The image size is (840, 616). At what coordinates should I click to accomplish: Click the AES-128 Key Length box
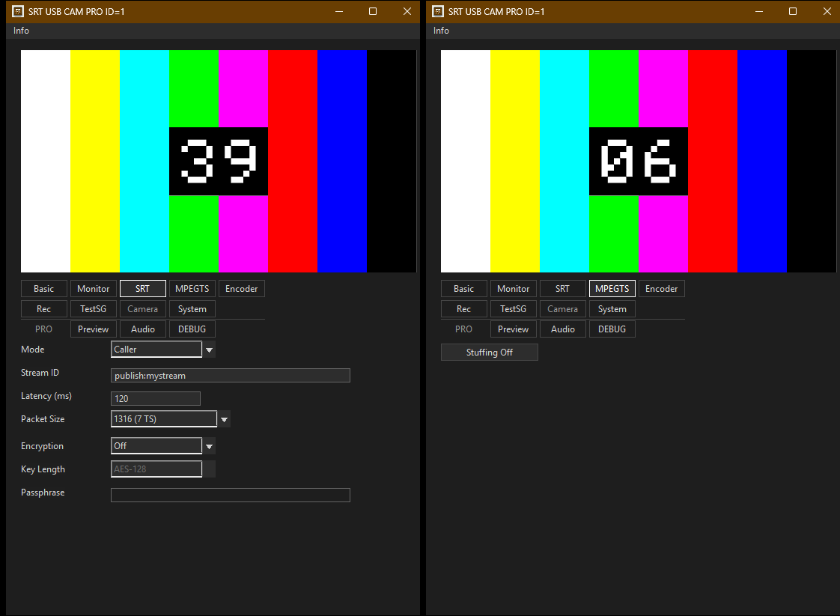pos(156,469)
